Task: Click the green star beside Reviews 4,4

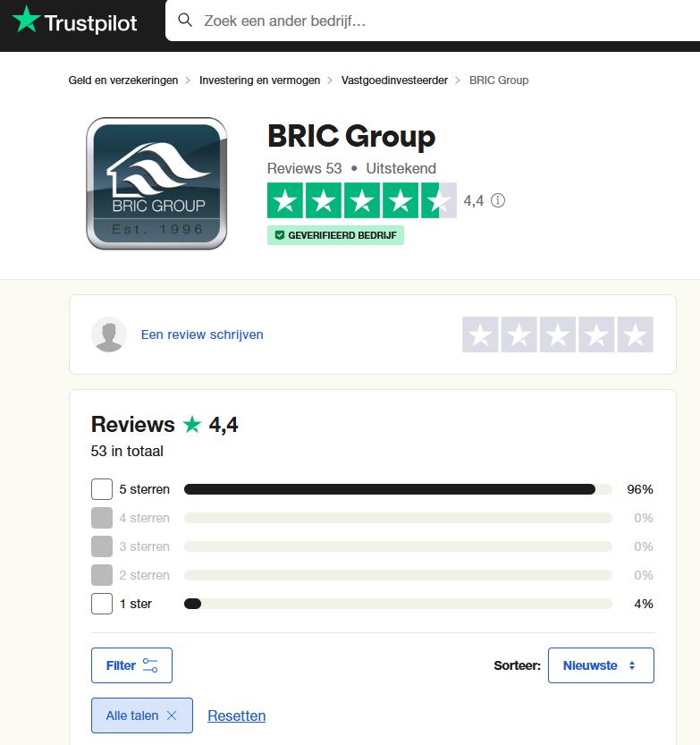Action: coord(192,424)
